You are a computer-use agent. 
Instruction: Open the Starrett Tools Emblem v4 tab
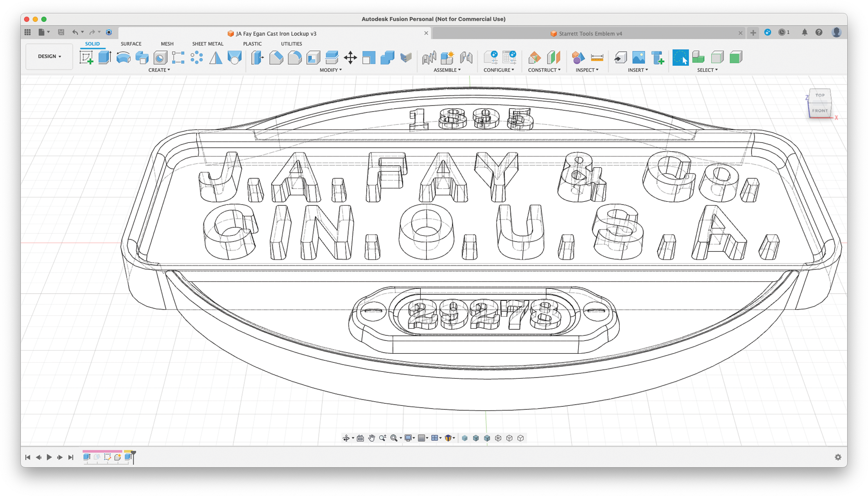pos(590,34)
